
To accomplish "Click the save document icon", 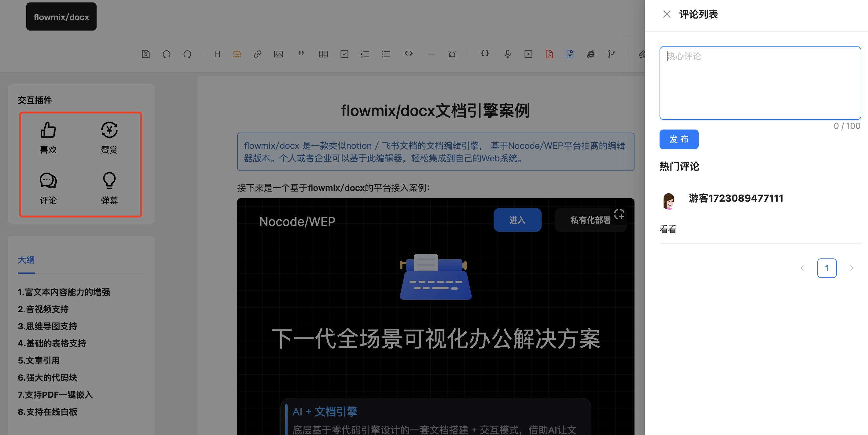I will [145, 54].
